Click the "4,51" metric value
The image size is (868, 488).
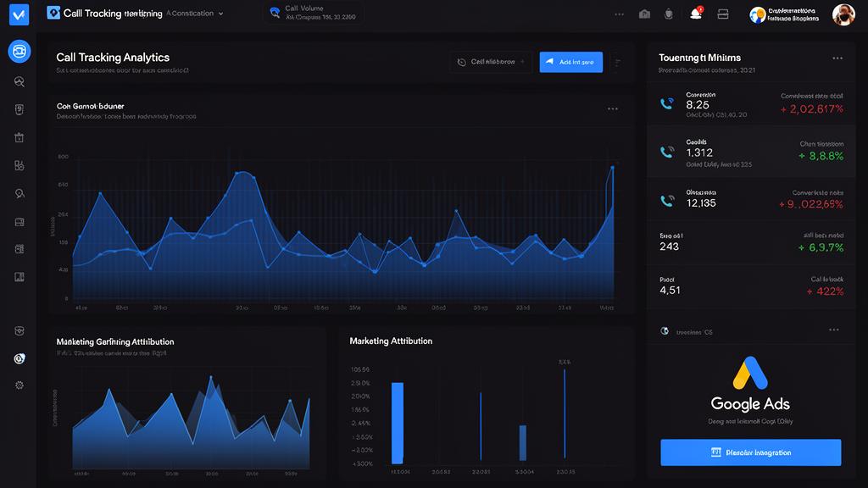(670, 291)
